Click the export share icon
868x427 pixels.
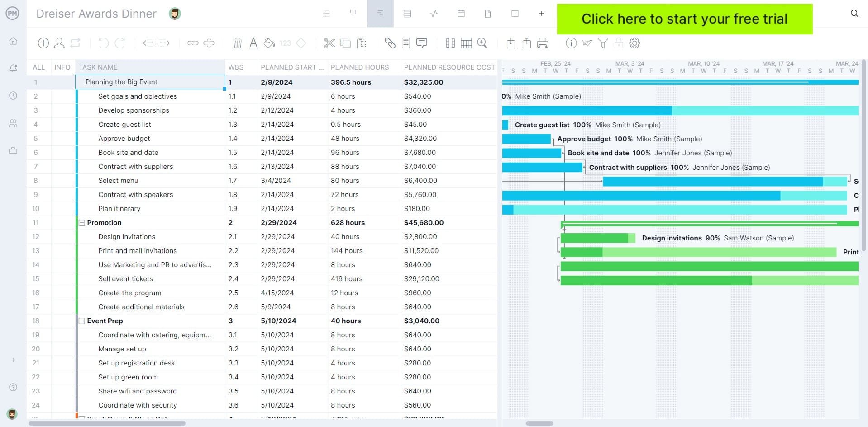(x=527, y=43)
